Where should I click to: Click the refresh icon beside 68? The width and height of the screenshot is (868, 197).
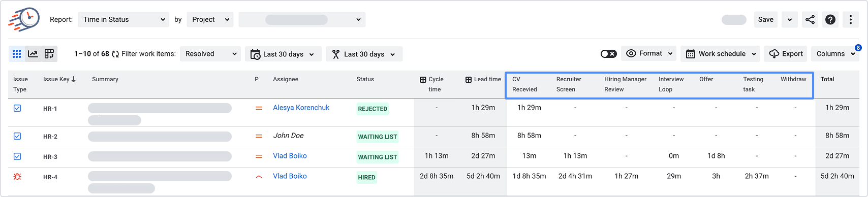pos(115,54)
